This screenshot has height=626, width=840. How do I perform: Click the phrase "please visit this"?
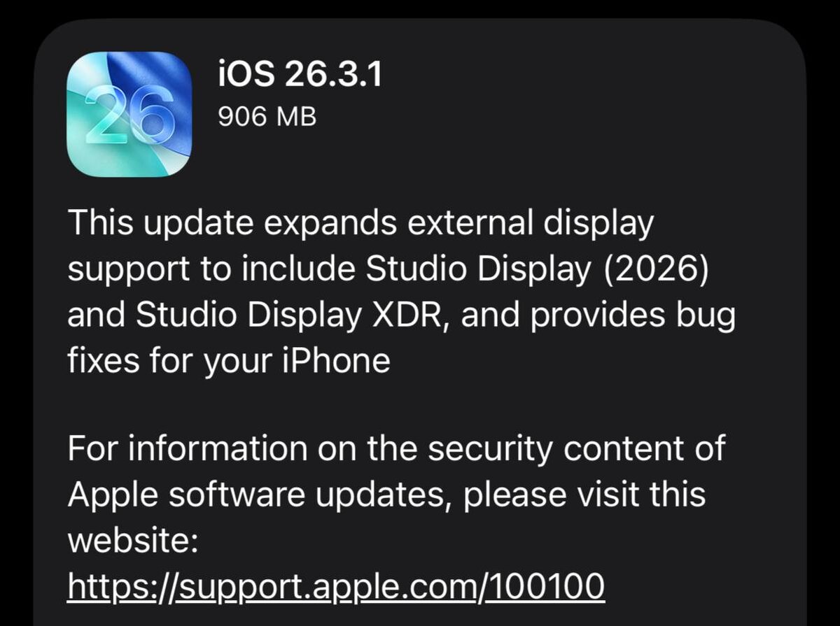(x=585, y=496)
